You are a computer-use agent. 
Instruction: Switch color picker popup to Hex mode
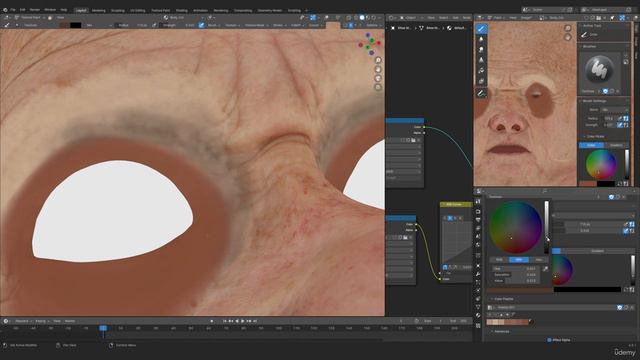(538, 260)
